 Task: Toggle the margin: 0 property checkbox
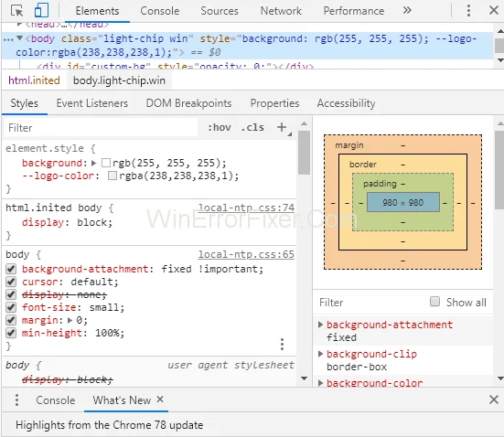(11, 320)
